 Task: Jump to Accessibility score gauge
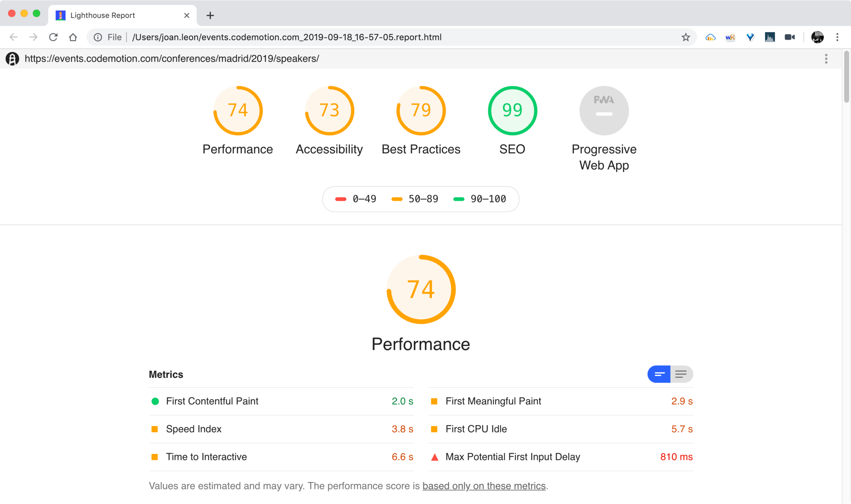(329, 111)
